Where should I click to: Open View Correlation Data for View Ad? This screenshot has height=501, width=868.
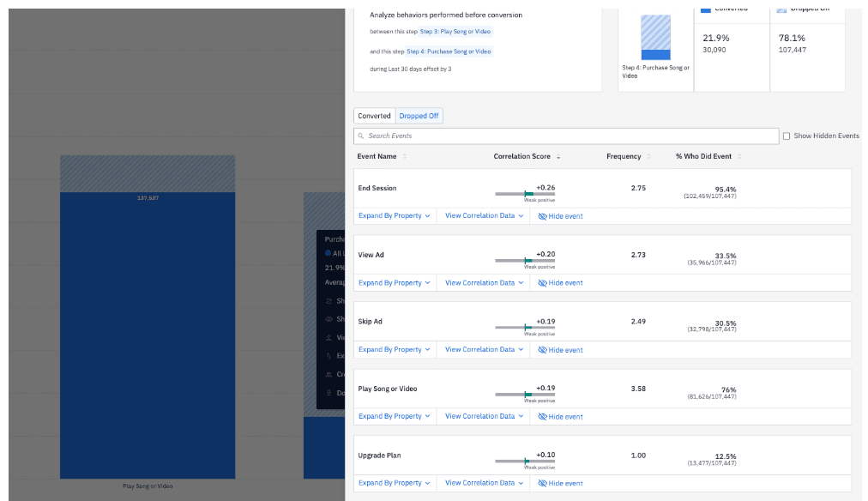[484, 283]
